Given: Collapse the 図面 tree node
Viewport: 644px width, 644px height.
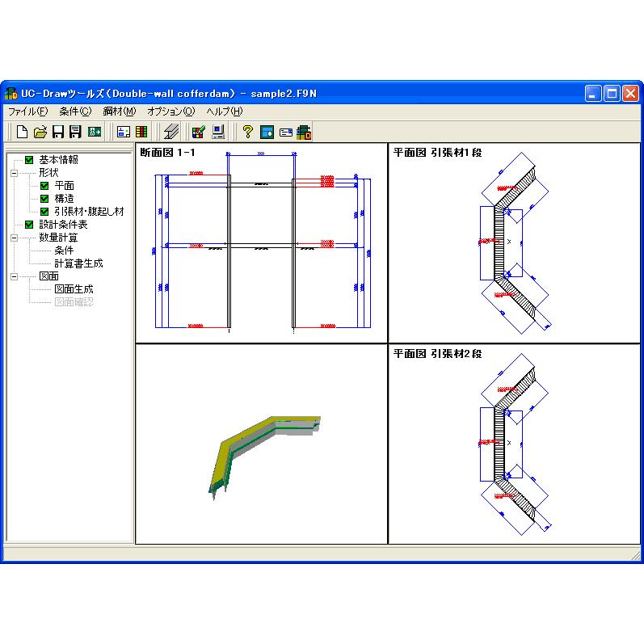Looking at the screenshot, I should pyautogui.click(x=14, y=276).
